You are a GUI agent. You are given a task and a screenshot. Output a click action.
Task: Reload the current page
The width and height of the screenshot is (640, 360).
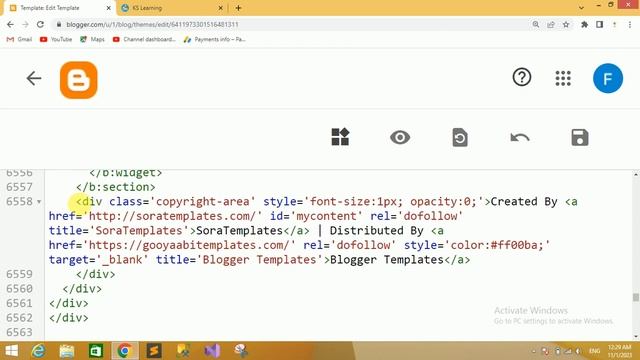tap(40, 24)
